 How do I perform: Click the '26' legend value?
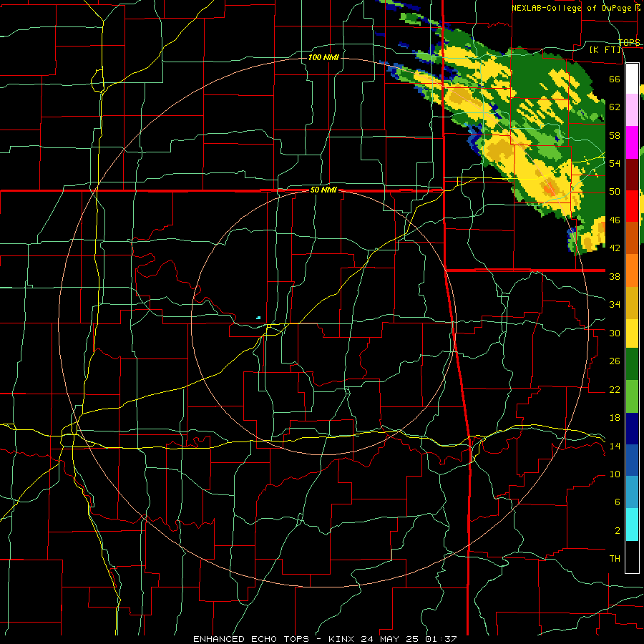pos(615,361)
